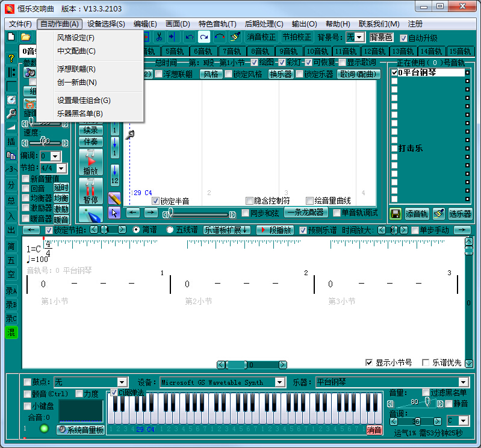Click the play (播放) button icon
Screen dimensions: 481x448
pos(91,163)
